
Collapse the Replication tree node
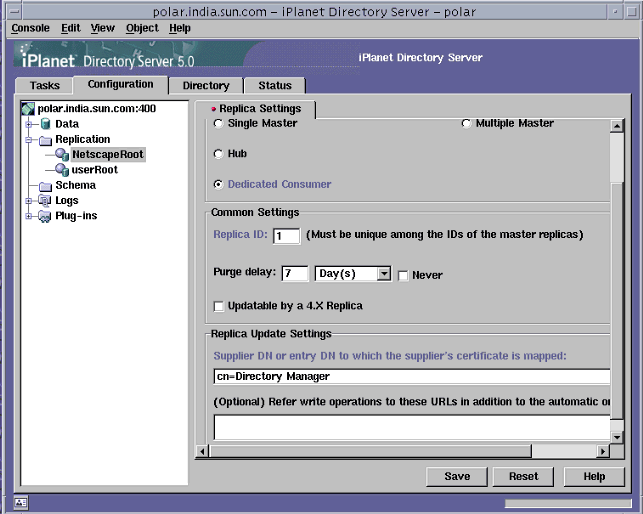click(29, 140)
